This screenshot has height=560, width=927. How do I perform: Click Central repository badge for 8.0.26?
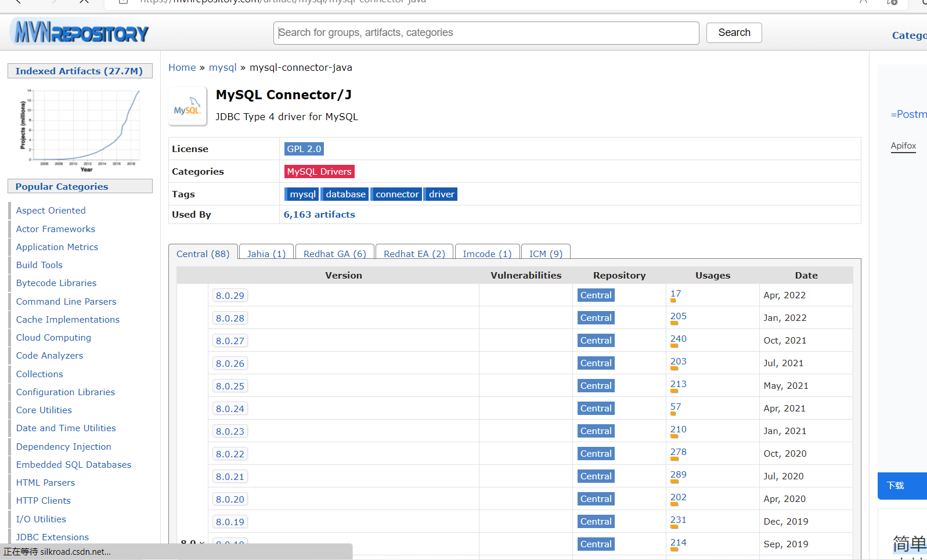[x=596, y=363]
